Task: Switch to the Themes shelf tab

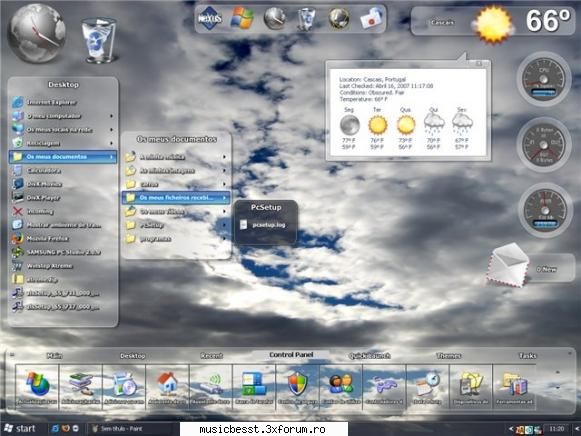Action: (449, 356)
